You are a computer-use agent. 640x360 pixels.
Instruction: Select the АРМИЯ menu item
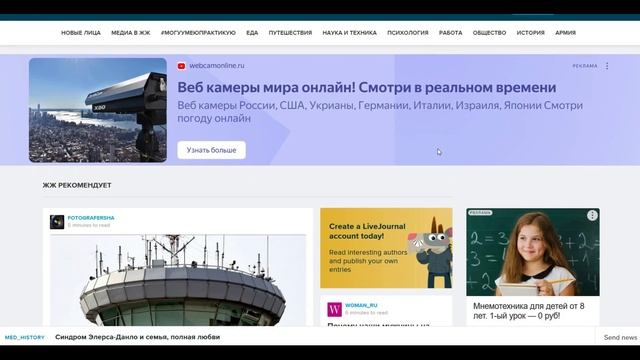(565, 33)
